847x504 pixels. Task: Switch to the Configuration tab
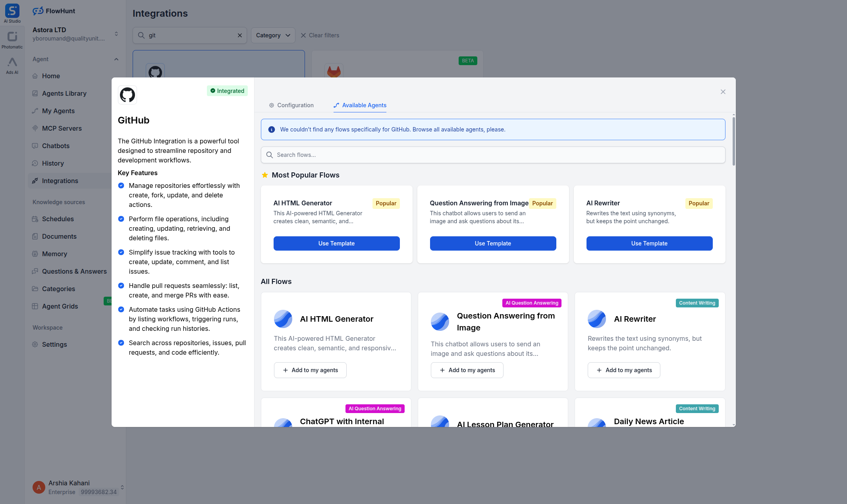(x=295, y=105)
